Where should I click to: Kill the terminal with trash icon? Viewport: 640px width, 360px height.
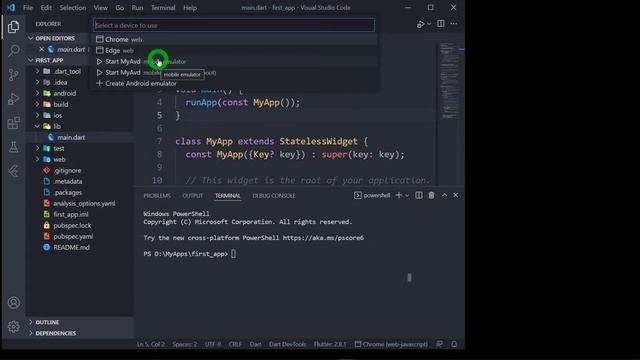431,196
